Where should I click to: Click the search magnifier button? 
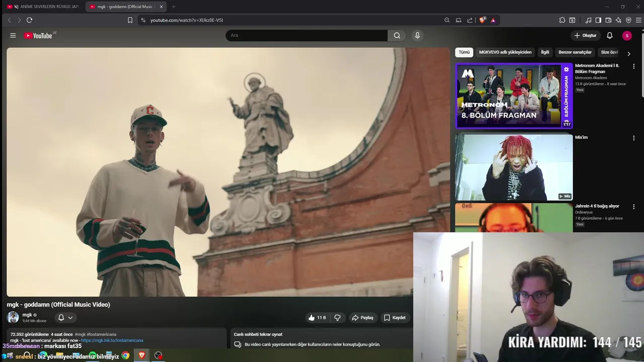pos(397,36)
